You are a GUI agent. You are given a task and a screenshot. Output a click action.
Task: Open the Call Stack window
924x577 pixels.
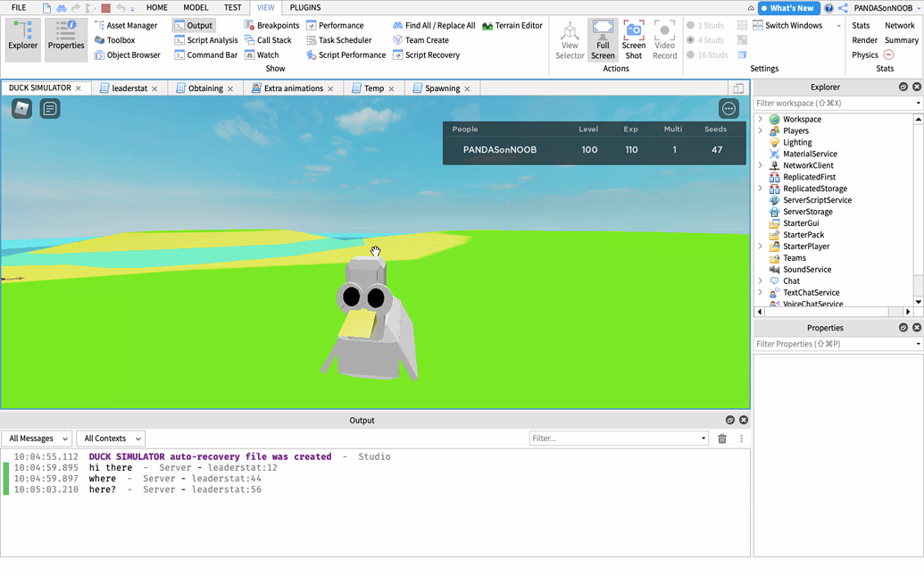click(268, 40)
